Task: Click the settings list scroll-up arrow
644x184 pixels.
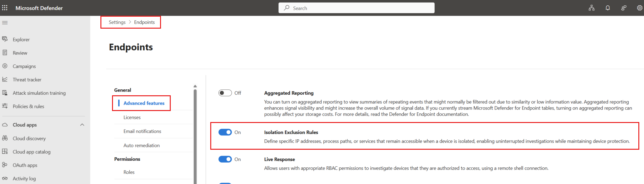Action: 195,86
